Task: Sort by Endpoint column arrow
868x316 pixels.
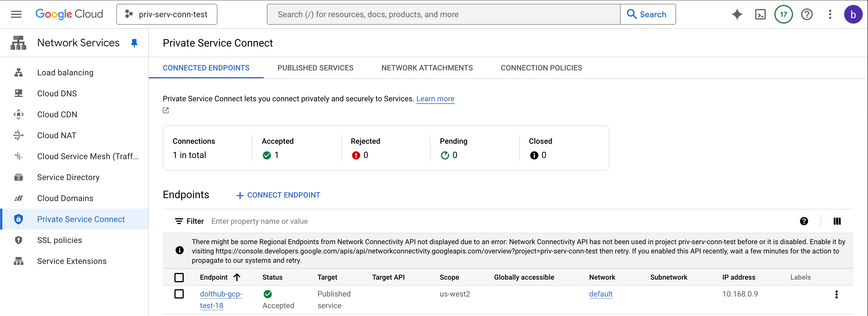Action: (237, 277)
